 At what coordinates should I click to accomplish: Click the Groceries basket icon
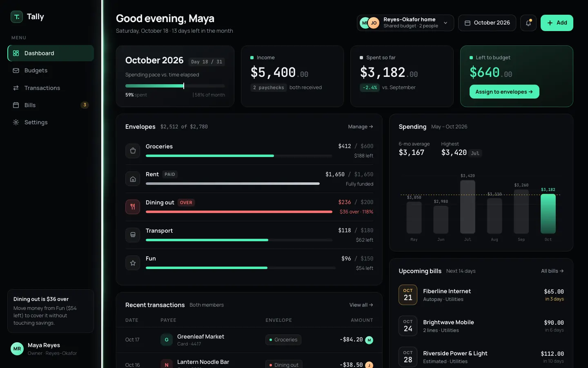point(133,150)
